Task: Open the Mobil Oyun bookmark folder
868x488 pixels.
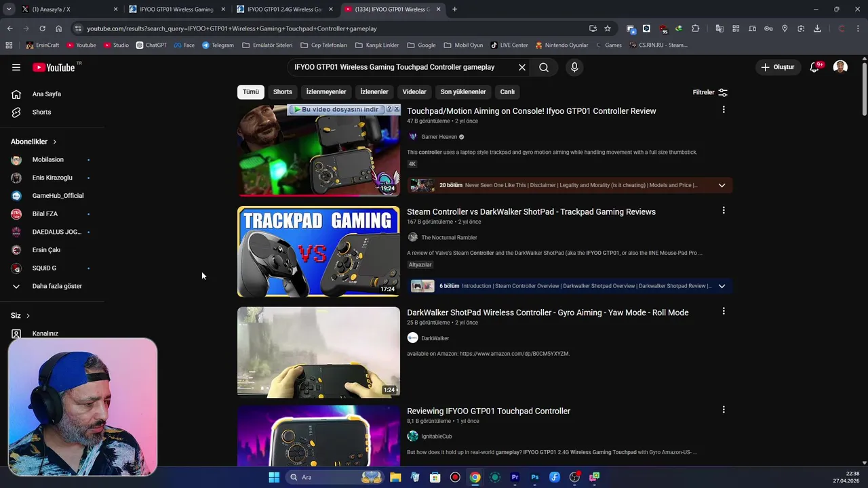Action: 463,45
